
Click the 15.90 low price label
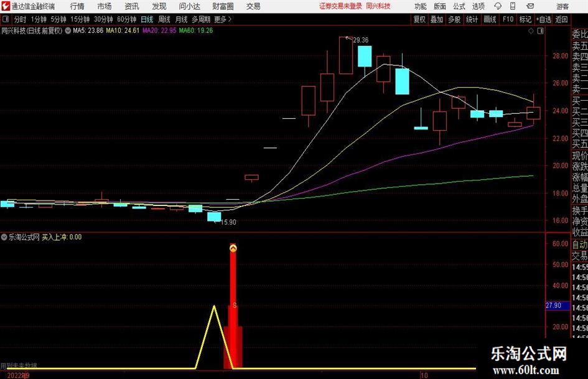(228, 223)
